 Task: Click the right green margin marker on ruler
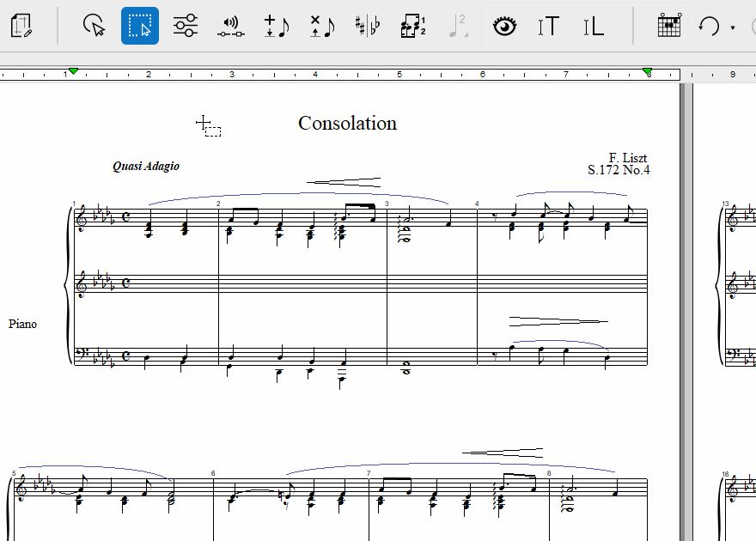(x=647, y=71)
